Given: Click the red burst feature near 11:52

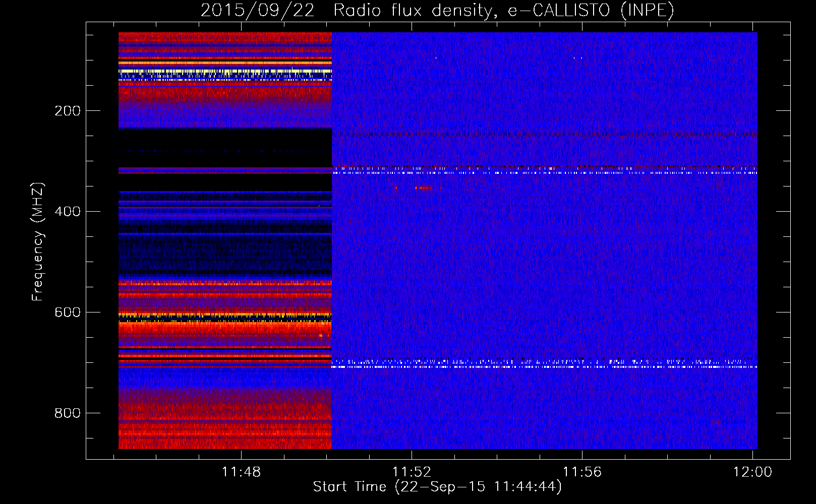Looking at the screenshot, I should [424, 188].
